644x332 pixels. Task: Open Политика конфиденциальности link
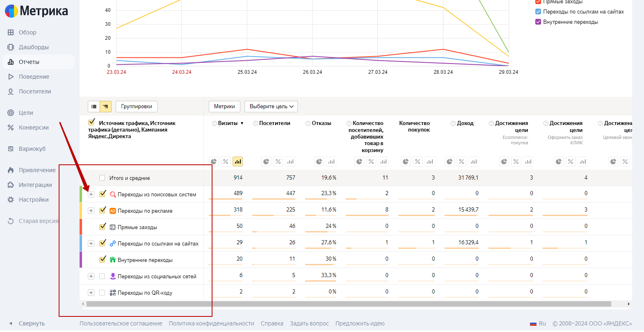click(212, 323)
